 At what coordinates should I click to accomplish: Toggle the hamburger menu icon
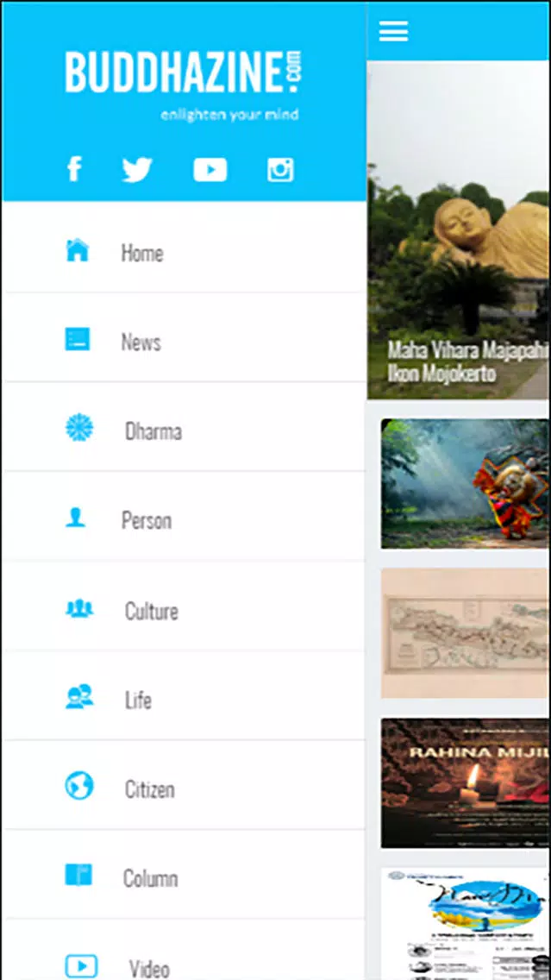pos(393,31)
